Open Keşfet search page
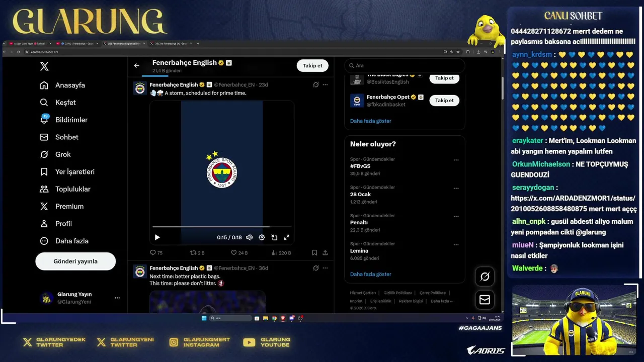 58,103
